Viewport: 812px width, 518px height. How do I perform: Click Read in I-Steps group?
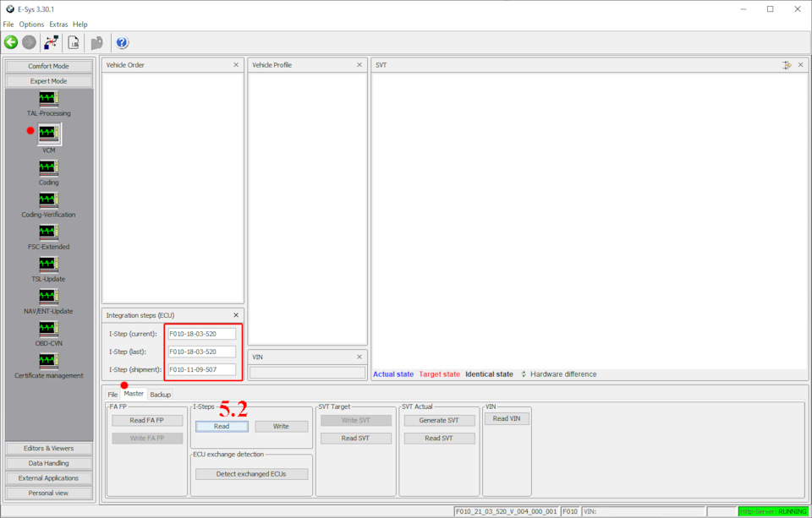tap(222, 427)
